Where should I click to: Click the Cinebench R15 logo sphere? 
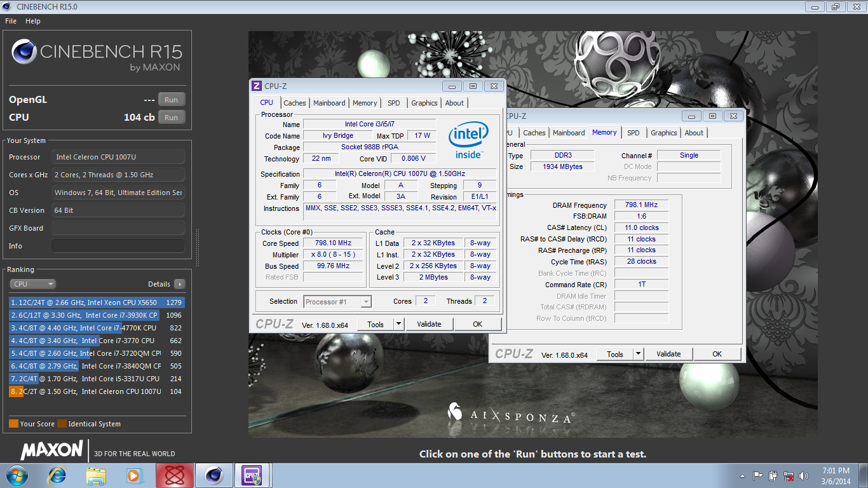click(24, 51)
